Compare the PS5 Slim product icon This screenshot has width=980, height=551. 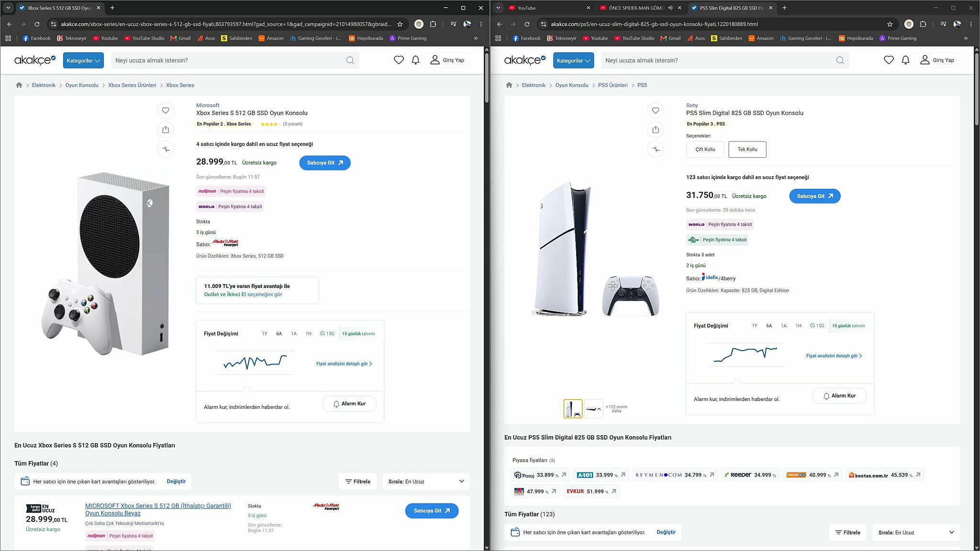[x=656, y=149]
